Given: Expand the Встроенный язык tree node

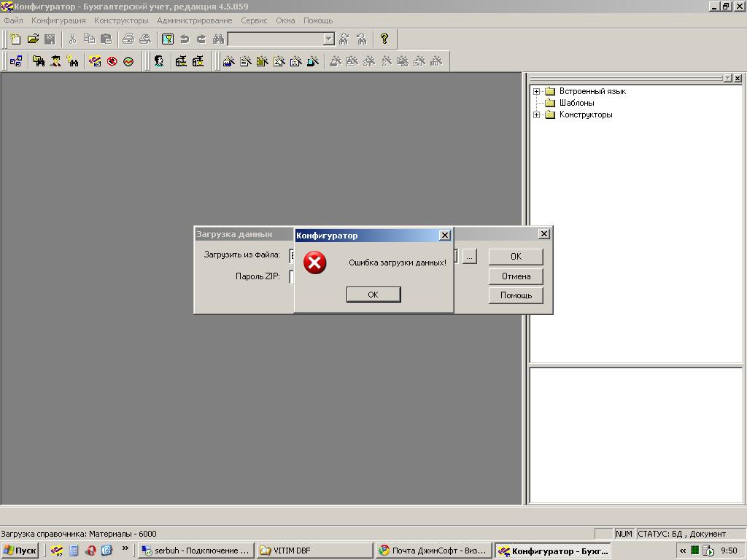Looking at the screenshot, I should click(x=537, y=91).
